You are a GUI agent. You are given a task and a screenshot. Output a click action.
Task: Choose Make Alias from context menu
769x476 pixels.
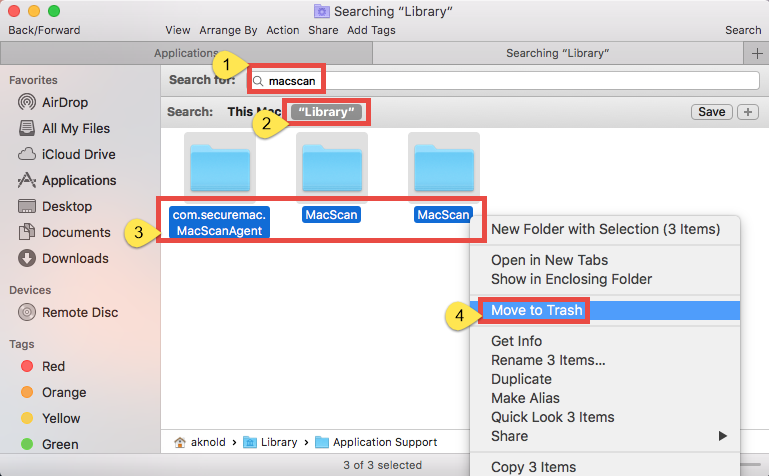pos(605,398)
